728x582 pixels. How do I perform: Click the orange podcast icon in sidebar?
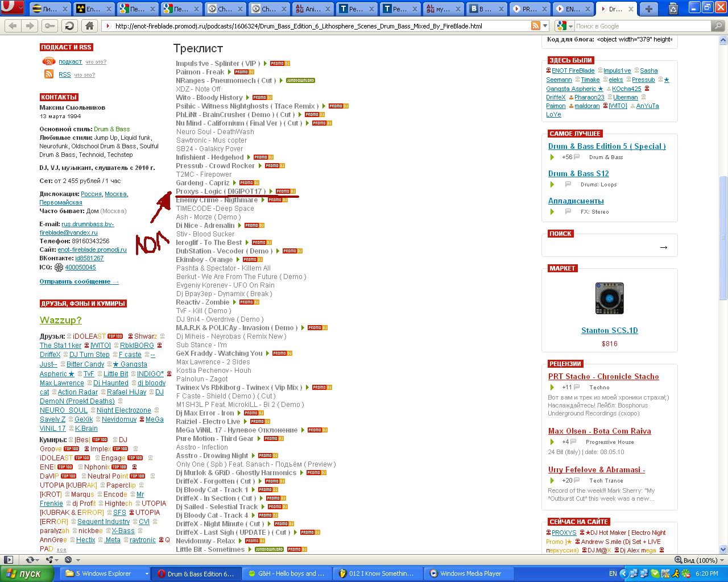pos(49,61)
